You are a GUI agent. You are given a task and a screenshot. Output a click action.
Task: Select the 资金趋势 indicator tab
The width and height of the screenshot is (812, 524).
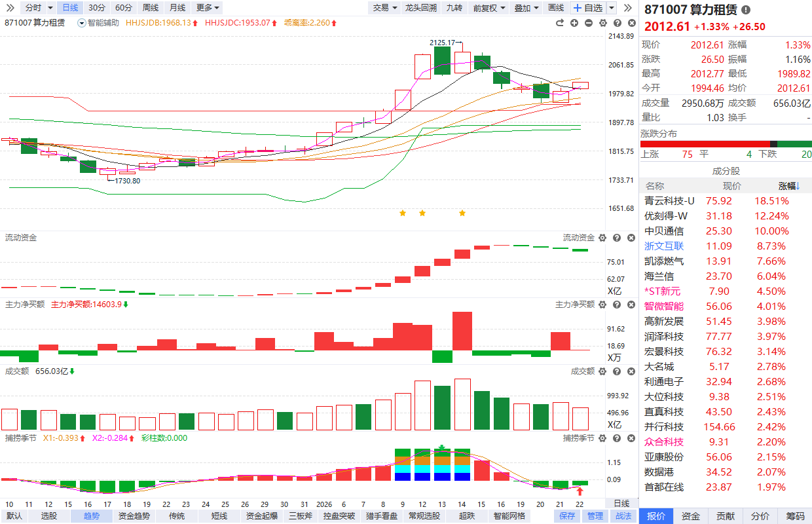pyautogui.click(x=134, y=516)
